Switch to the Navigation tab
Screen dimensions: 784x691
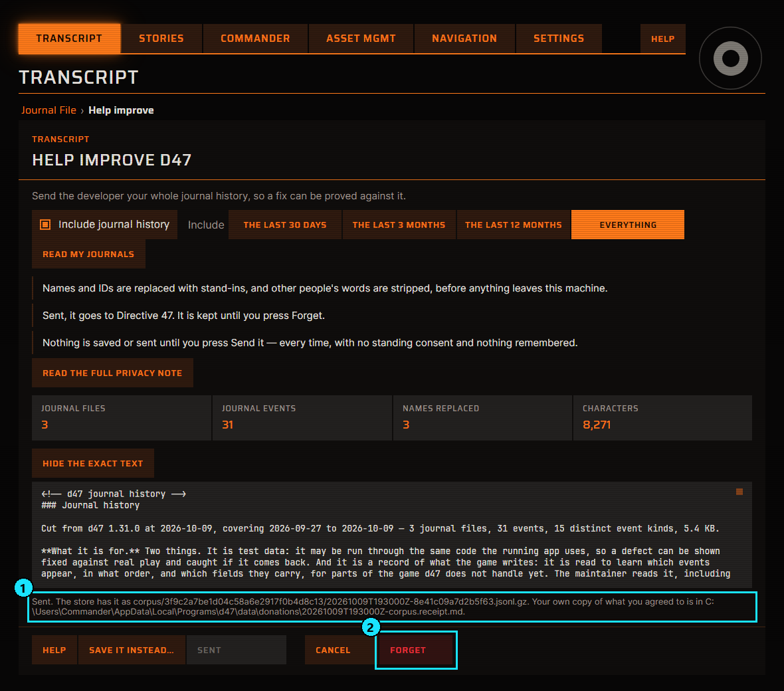pos(464,39)
